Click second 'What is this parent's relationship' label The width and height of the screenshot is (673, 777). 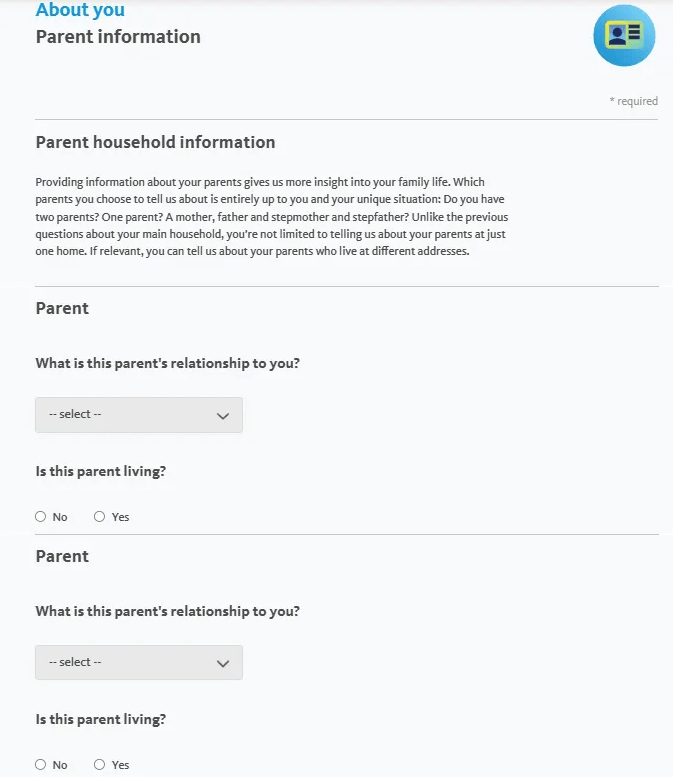[168, 611]
